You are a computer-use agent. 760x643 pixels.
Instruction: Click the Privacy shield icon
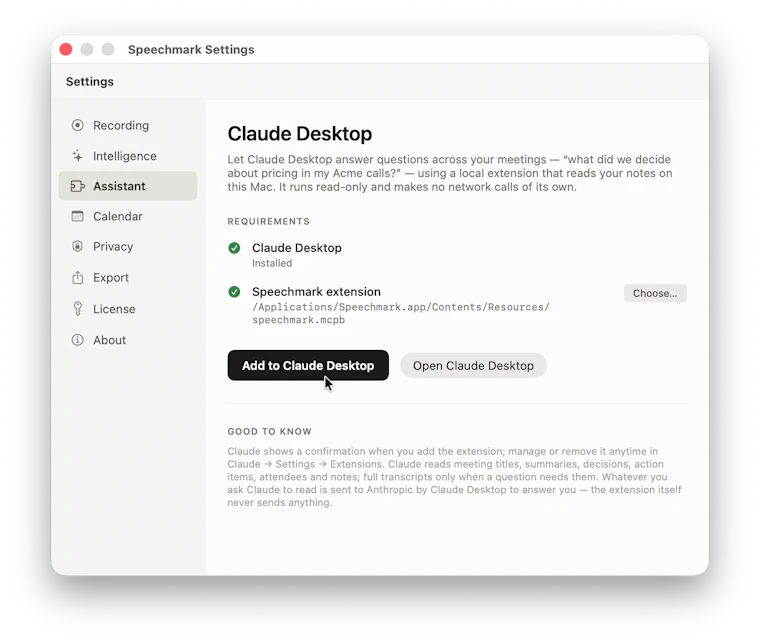tap(78, 246)
